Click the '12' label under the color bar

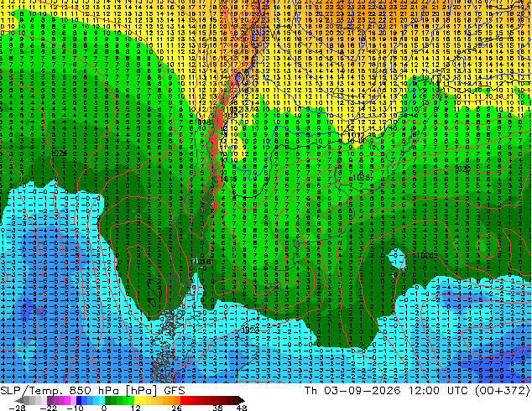tap(136, 408)
